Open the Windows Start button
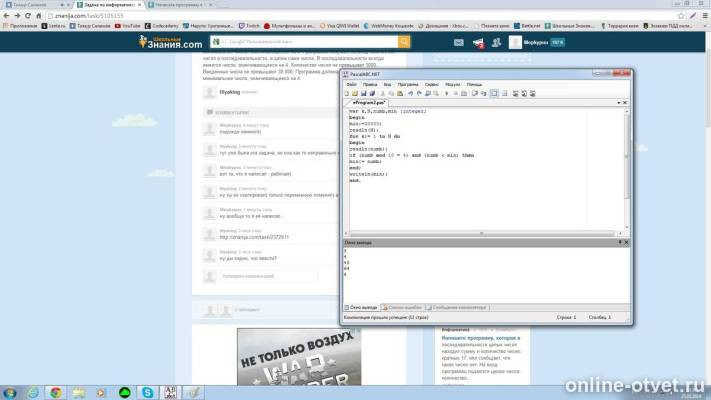The width and height of the screenshot is (711, 400). [10, 393]
